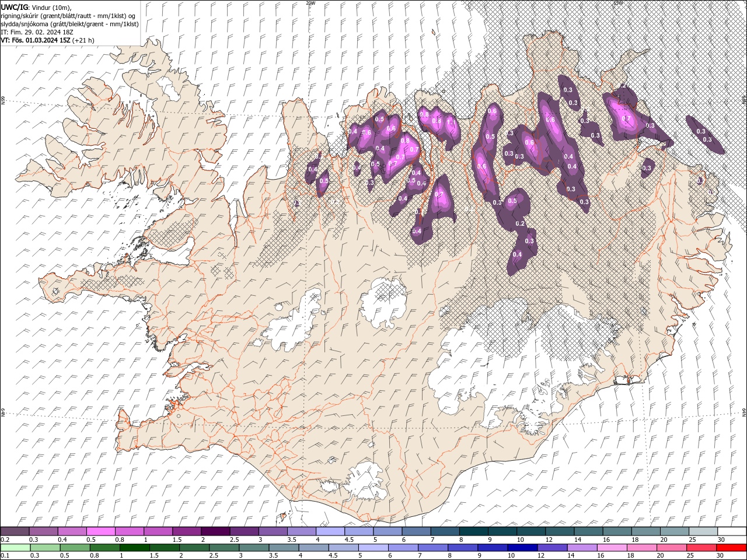Viewport: 747px width, 560px height.
Task: Pick the darkest purple 2–2.5 swatch, upper legend
Action: pyautogui.click(x=215, y=531)
